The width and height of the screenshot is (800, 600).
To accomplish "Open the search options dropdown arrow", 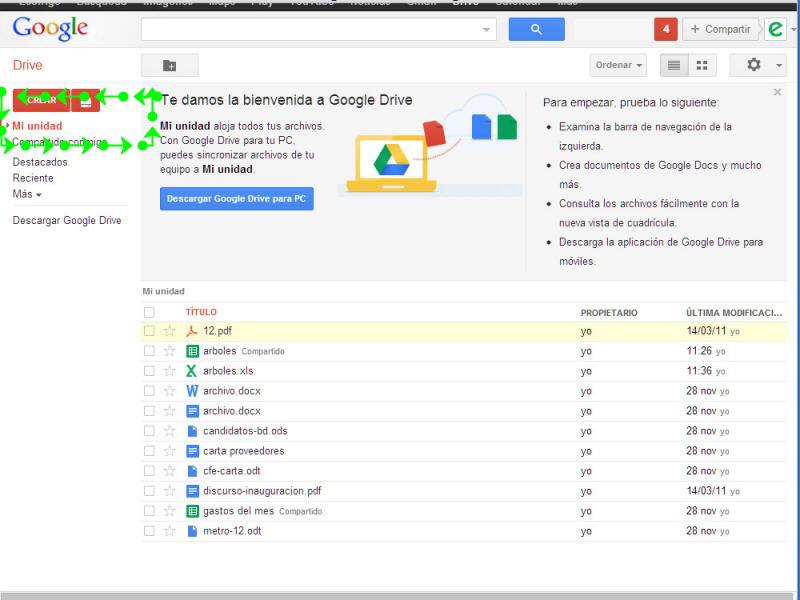I will tap(486, 30).
